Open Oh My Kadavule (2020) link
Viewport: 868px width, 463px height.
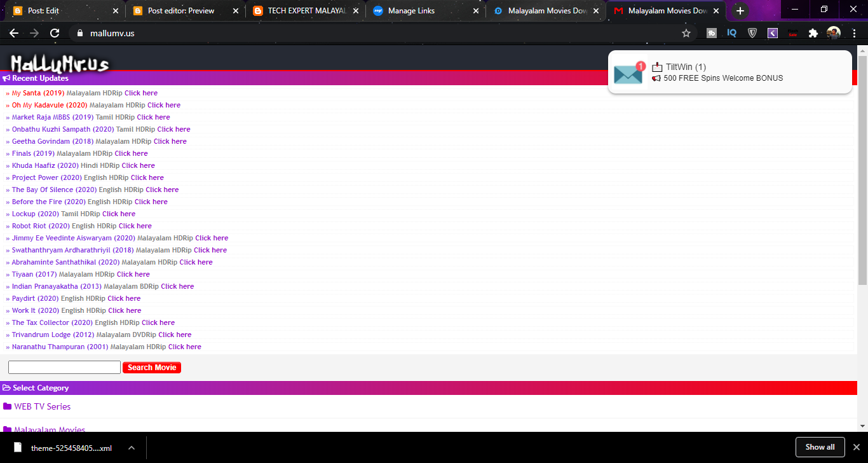(x=50, y=105)
